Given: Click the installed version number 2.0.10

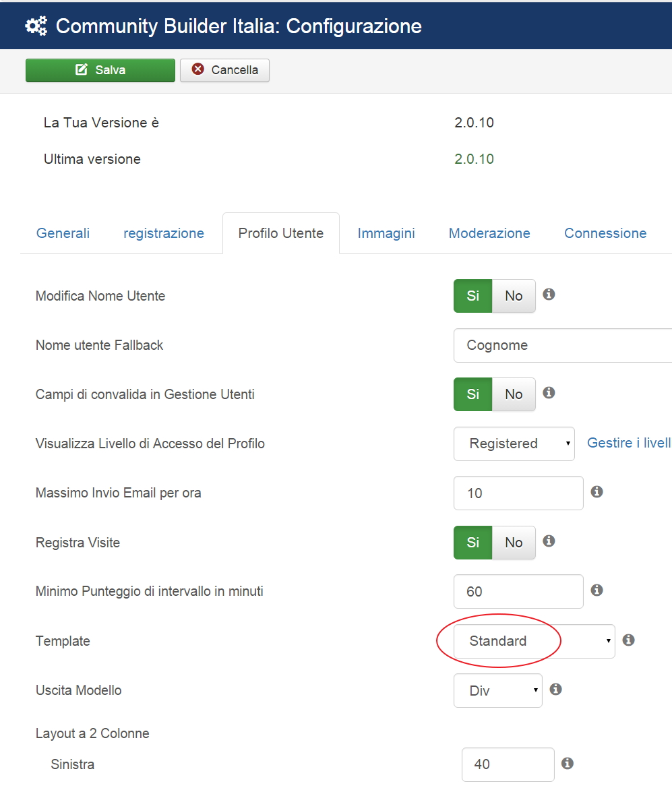Looking at the screenshot, I should (x=474, y=123).
